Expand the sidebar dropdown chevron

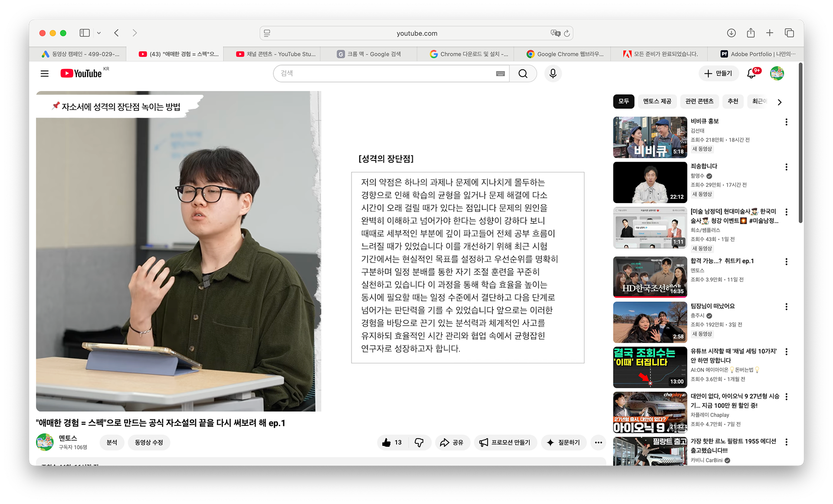(x=99, y=33)
